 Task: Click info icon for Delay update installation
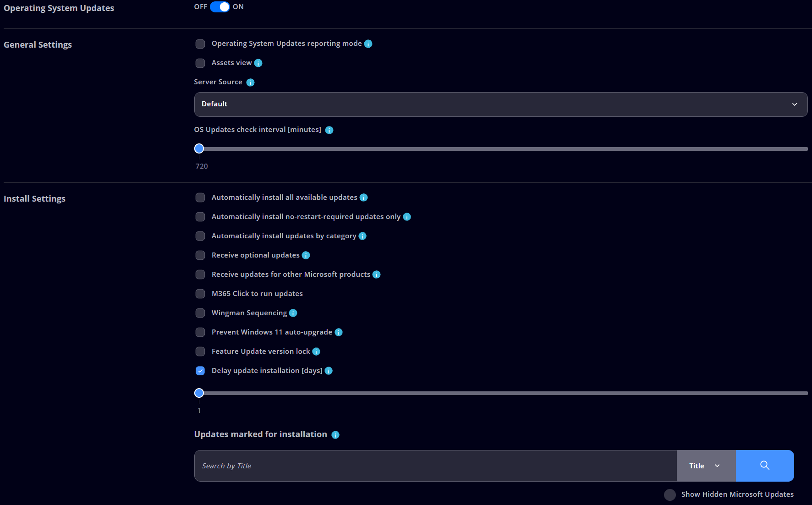[x=329, y=371]
